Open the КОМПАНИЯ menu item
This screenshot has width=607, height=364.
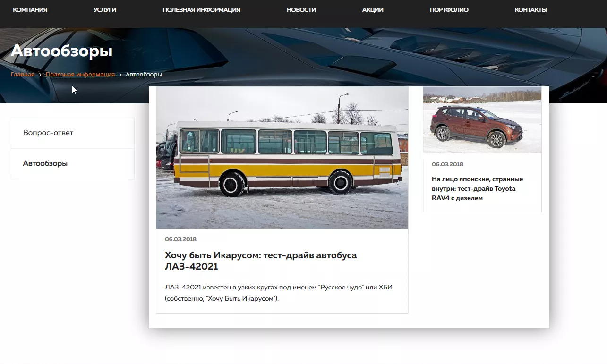click(x=30, y=10)
